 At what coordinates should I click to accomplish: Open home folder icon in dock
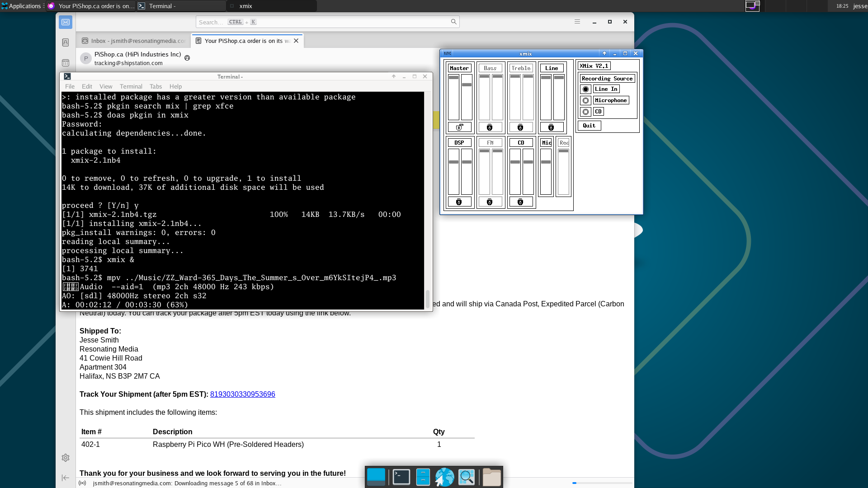pyautogui.click(x=491, y=477)
